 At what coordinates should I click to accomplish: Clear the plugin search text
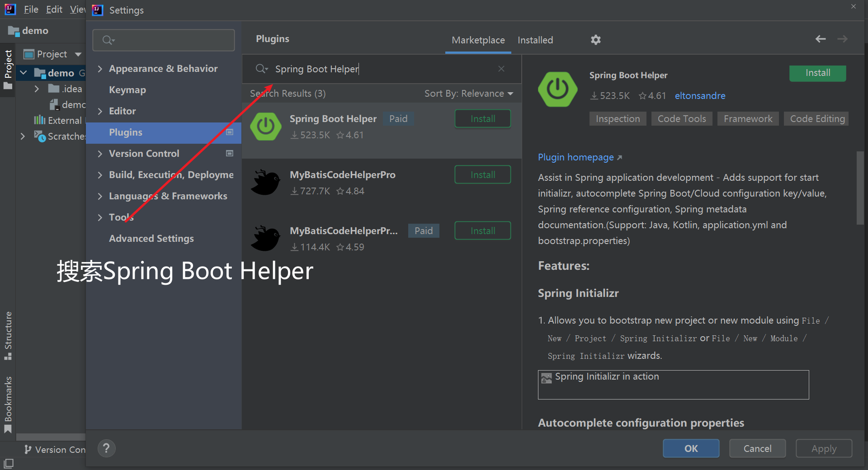501,69
